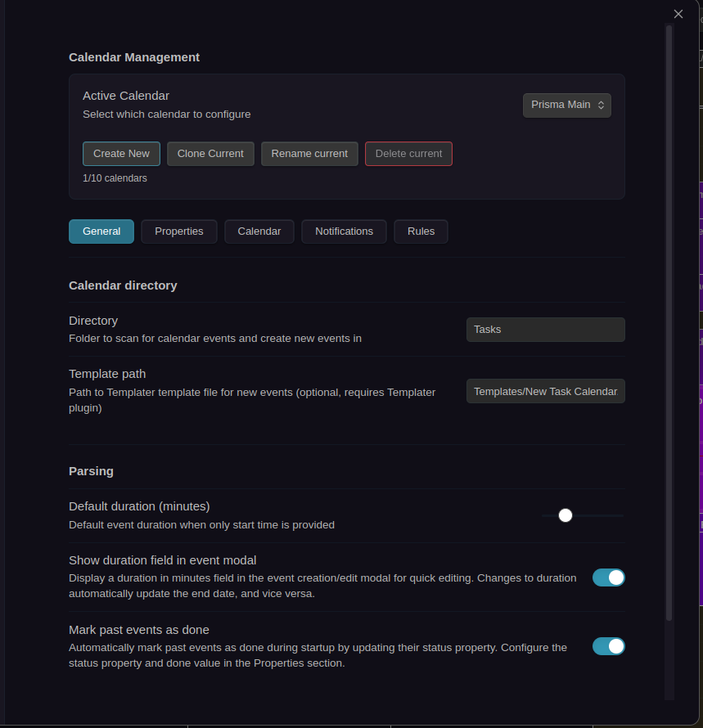Switch to the Properties tab

178,231
